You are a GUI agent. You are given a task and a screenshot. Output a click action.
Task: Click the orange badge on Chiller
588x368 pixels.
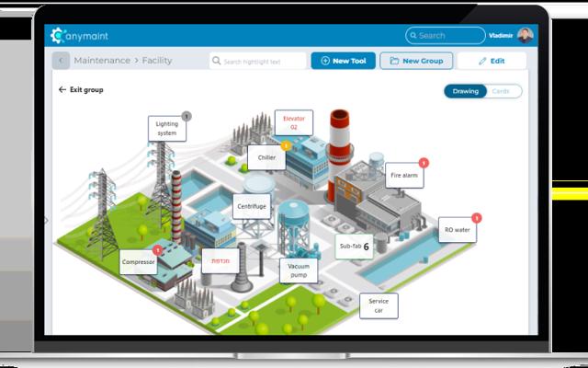pos(286,145)
